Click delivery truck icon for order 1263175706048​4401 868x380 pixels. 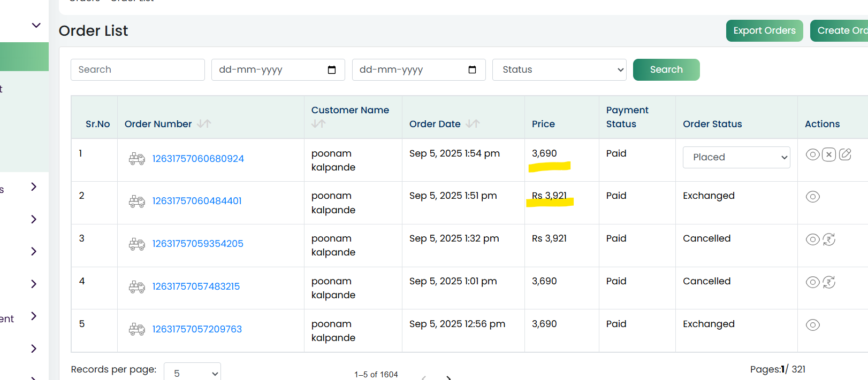click(137, 201)
